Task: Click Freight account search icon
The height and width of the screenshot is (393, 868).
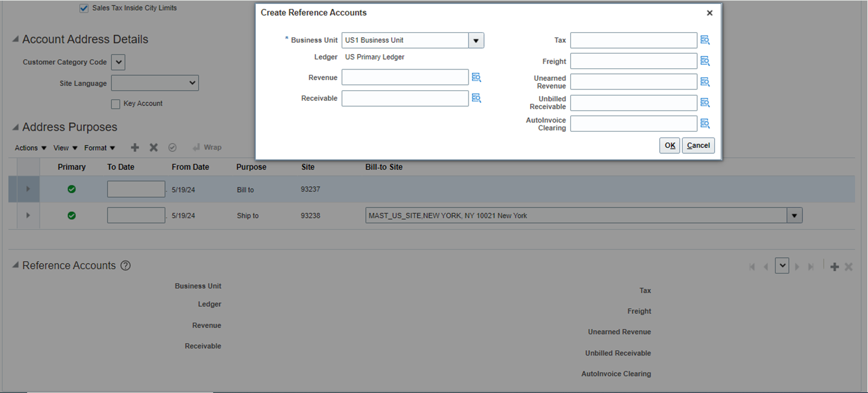Action: click(x=705, y=61)
